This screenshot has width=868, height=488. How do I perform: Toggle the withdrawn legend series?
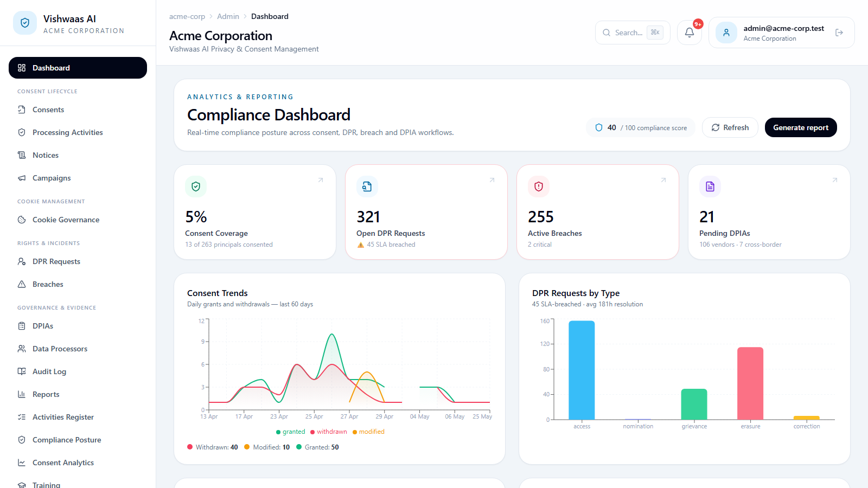pyautogui.click(x=328, y=432)
